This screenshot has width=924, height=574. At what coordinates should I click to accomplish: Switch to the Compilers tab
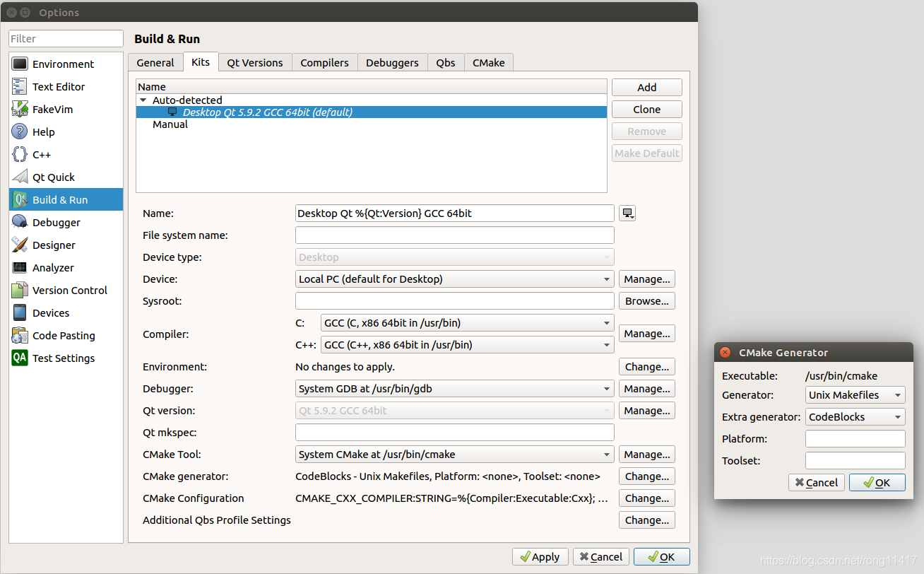(x=324, y=62)
